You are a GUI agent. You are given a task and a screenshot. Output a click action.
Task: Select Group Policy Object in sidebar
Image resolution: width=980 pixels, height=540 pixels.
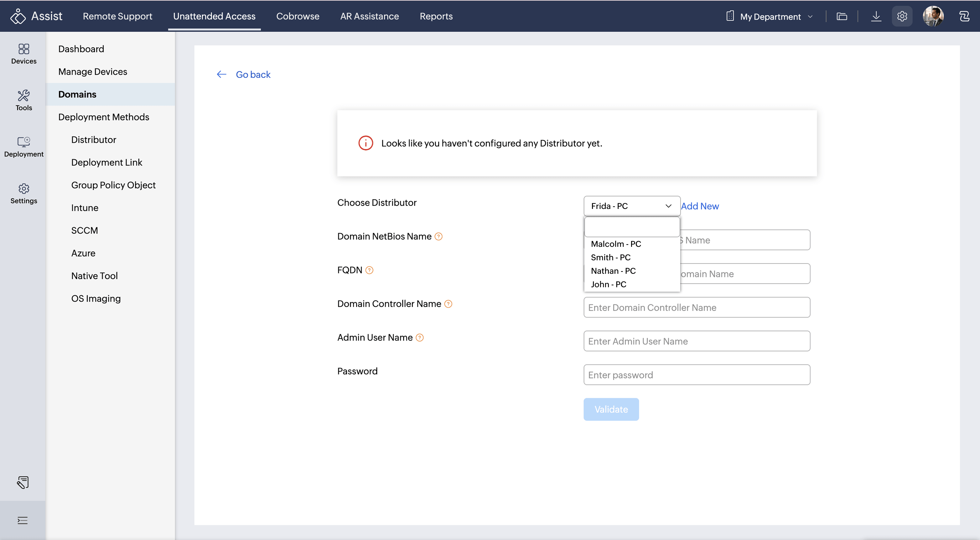coord(113,185)
